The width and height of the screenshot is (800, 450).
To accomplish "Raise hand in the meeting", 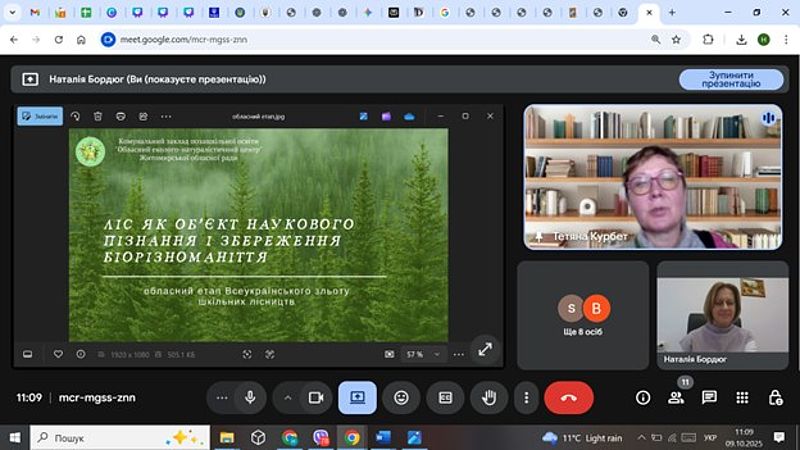I will point(489,397).
